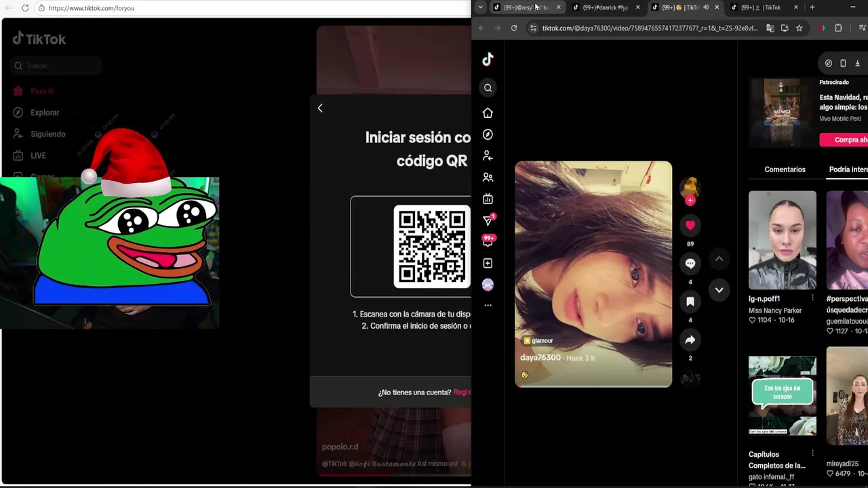This screenshot has height=488, width=868.
Task: Go to previous video up arrow
Action: tap(719, 259)
